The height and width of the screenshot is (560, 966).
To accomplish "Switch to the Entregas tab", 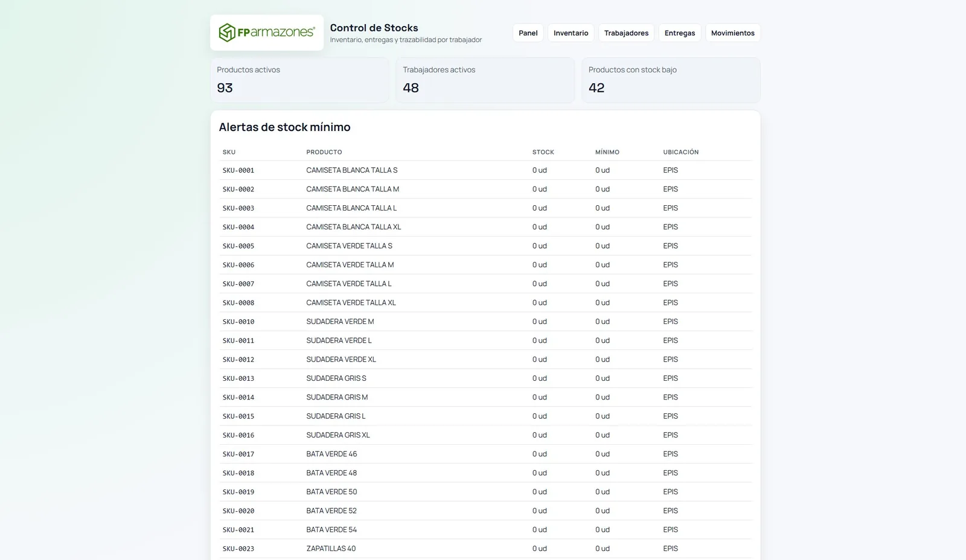I will [680, 33].
